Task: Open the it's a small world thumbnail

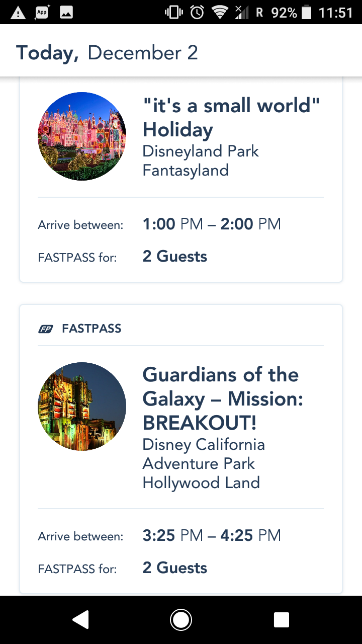Action: click(82, 136)
